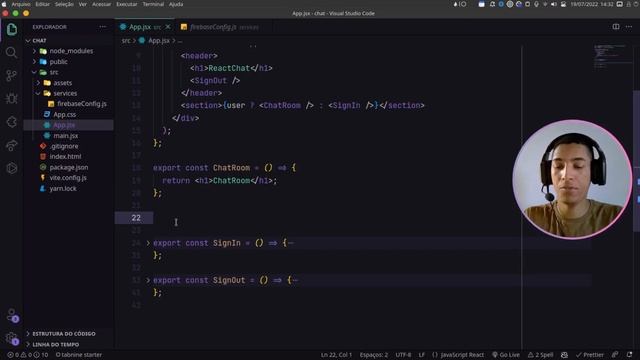Click the UTF-8 encoding indicator
The width and height of the screenshot is (640, 360).
pos(403,355)
